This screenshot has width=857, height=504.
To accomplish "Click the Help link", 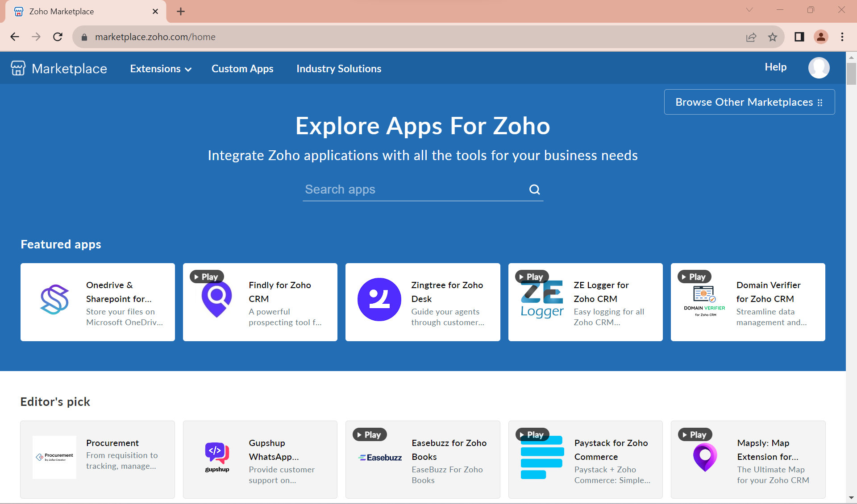I will click(x=775, y=67).
